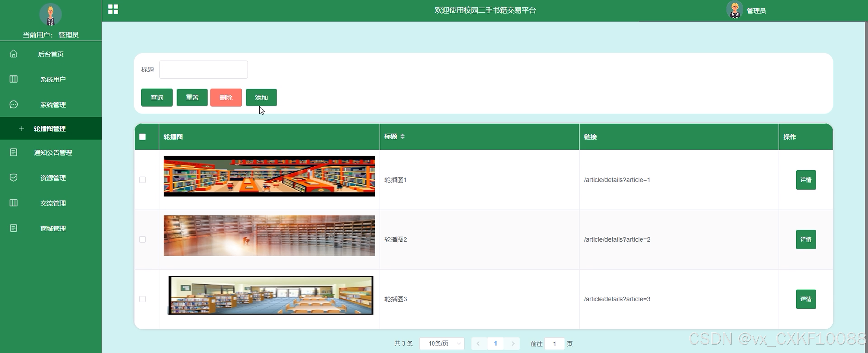
Task: Sort table by the 标题 column arrows
Action: (x=402, y=137)
